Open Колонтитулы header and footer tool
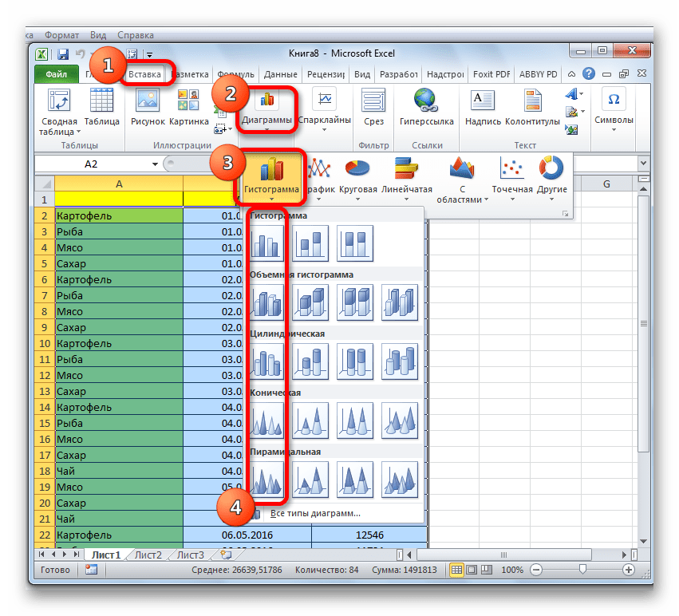 [532, 109]
